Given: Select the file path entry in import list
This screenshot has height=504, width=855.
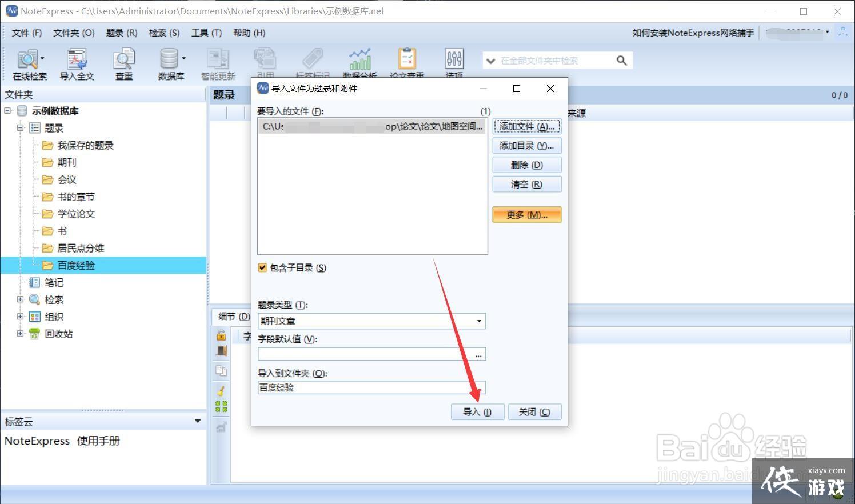Looking at the screenshot, I should pos(372,126).
